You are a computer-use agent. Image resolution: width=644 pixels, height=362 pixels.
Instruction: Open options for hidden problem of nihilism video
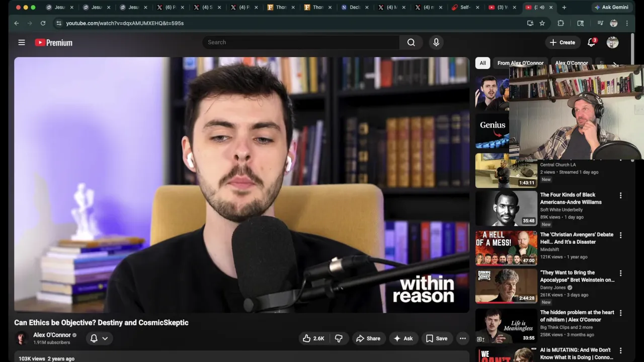(620, 313)
